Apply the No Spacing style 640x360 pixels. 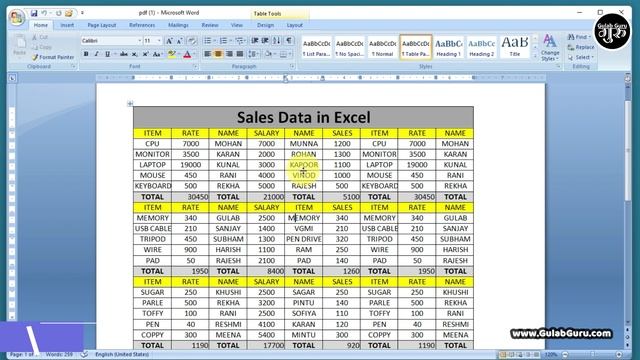pos(350,47)
